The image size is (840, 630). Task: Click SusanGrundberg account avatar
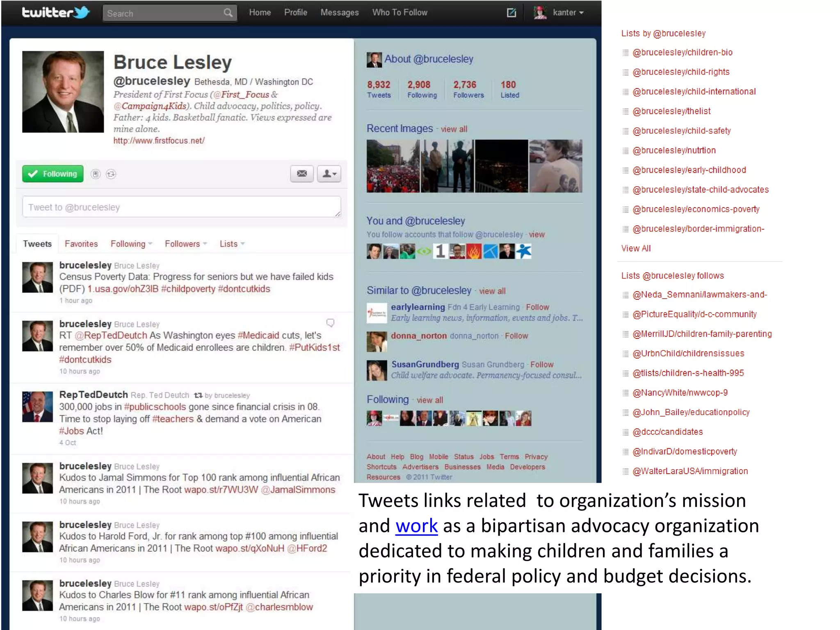coord(377,370)
